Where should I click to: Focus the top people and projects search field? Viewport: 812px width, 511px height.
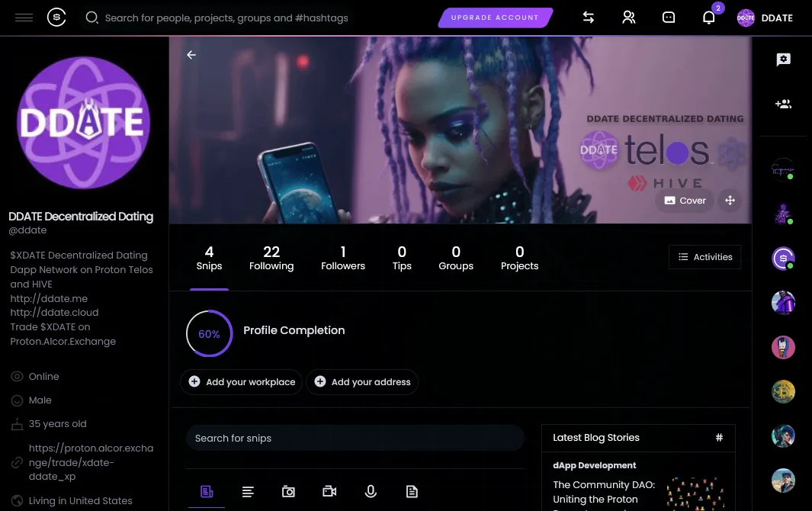[226, 18]
